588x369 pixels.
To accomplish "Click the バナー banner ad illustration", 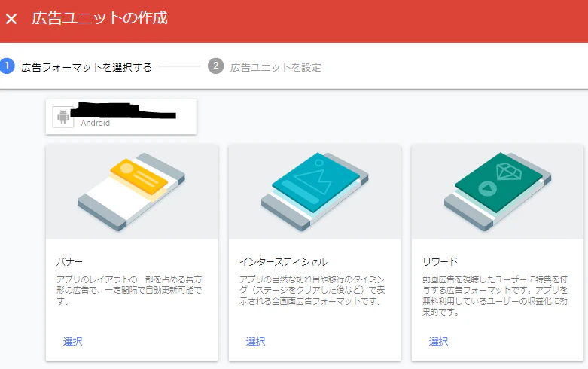I will [x=132, y=191].
